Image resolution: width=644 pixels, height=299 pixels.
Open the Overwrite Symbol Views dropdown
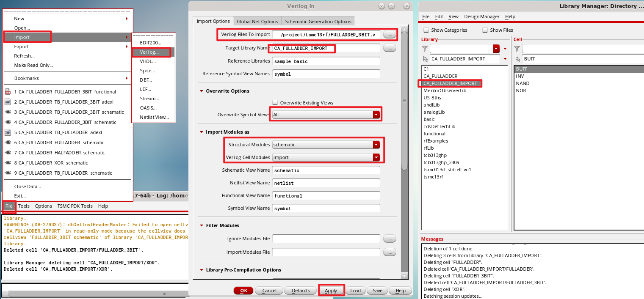pos(376,114)
